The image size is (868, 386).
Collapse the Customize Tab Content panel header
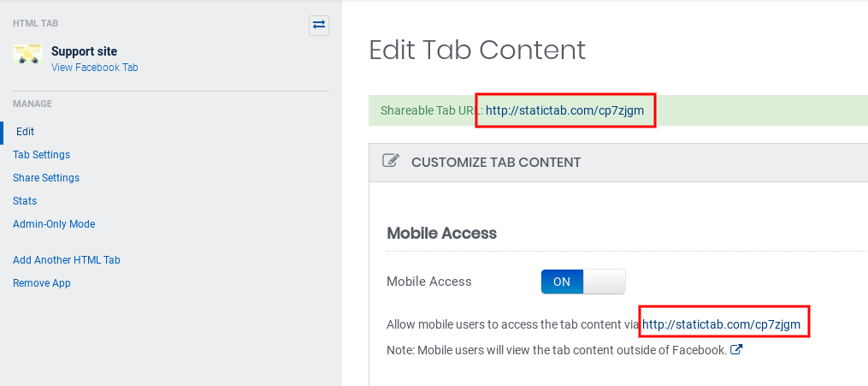[496, 162]
